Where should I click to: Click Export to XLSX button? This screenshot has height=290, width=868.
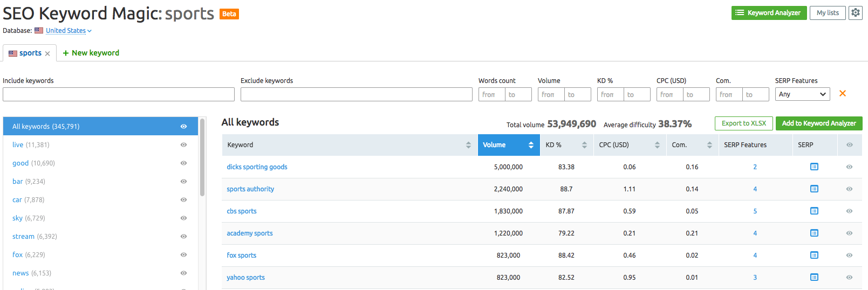[x=743, y=123]
